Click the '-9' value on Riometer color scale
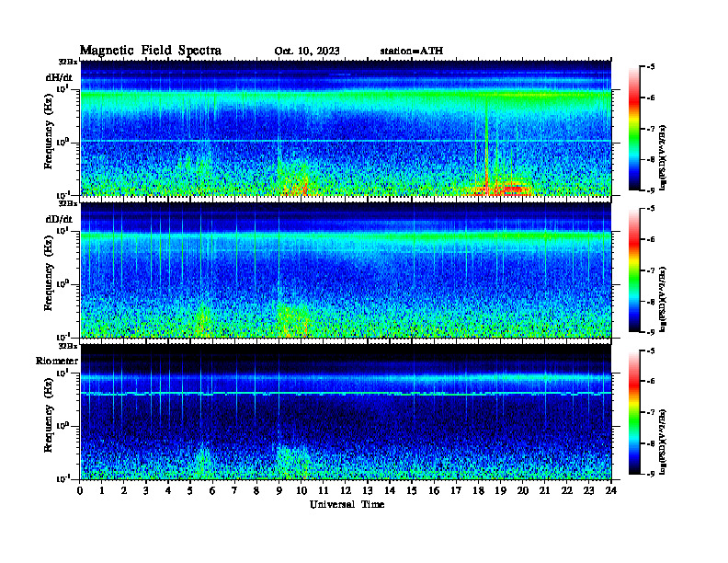728x563 pixels. click(651, 474)
